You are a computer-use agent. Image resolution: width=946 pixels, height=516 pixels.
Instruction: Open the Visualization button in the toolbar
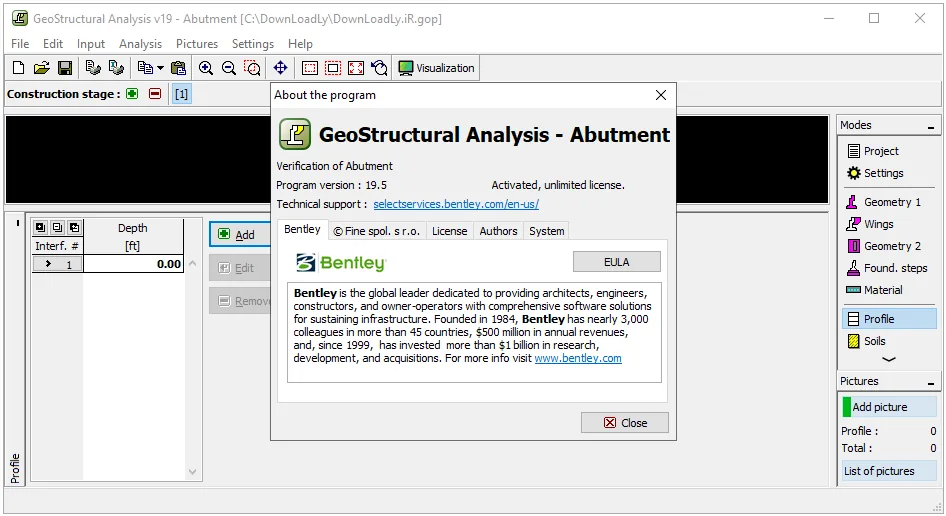click(437, 68)
